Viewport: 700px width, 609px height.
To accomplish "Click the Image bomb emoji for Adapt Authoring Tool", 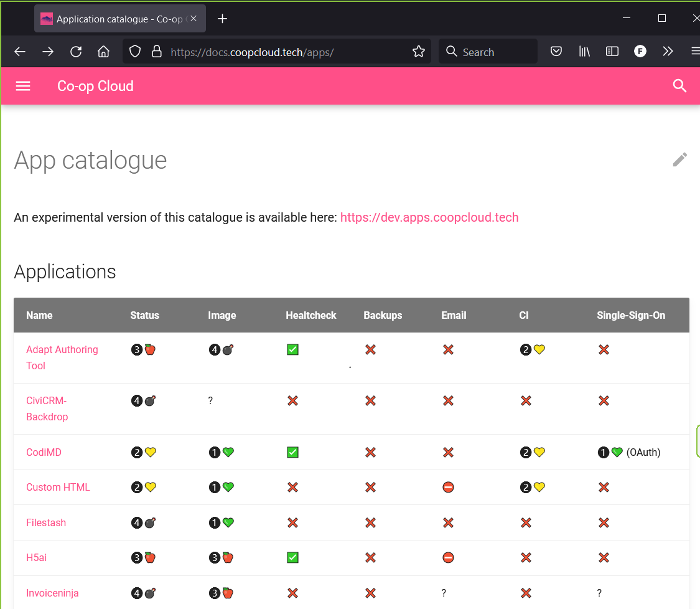I will [x=228, y=349].
